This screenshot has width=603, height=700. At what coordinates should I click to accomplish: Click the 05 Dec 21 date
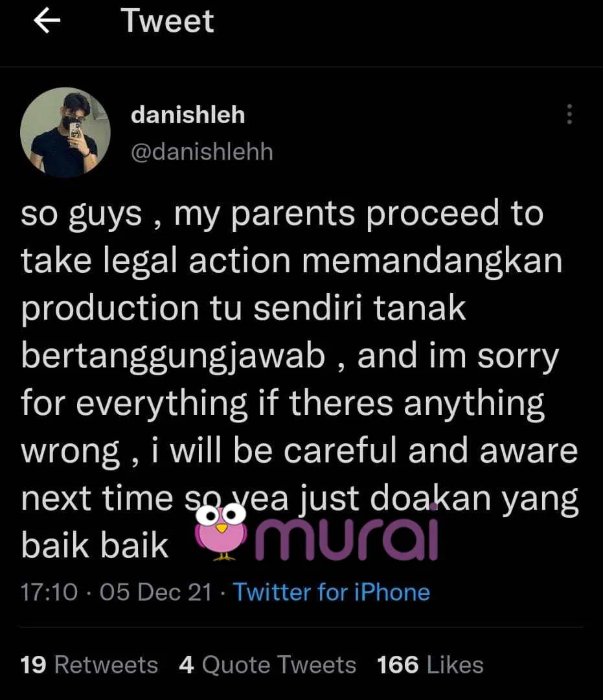point(155,592)
